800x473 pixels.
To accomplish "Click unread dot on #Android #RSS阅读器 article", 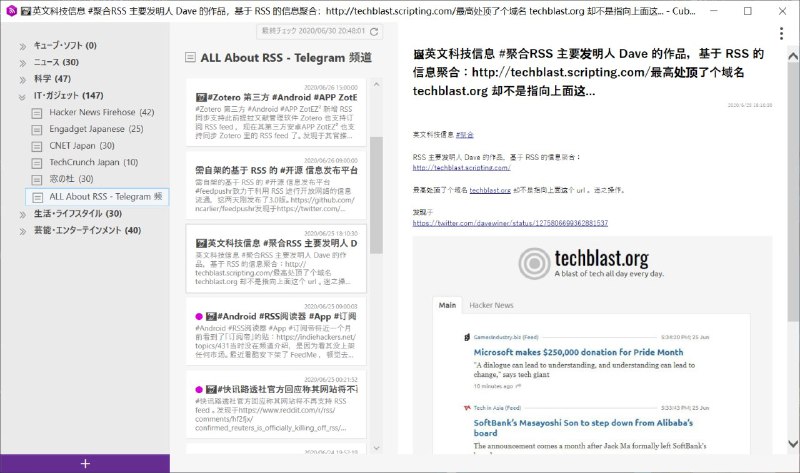I will [200, 317].
